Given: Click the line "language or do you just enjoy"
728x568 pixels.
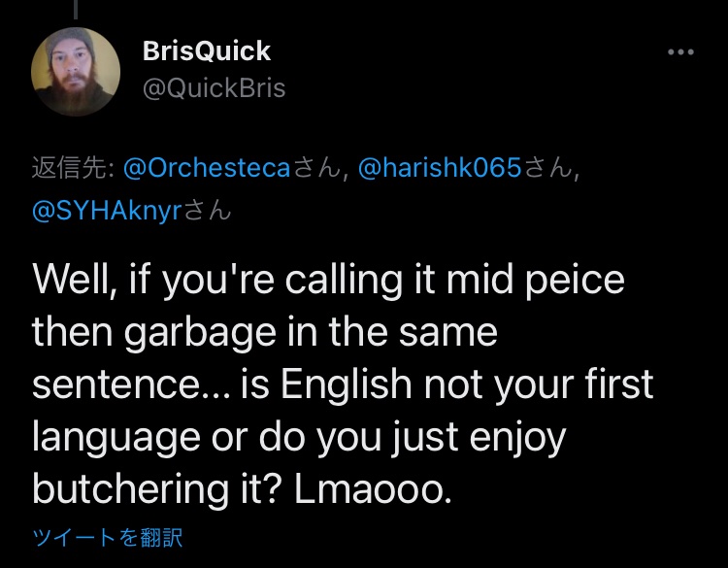Looking at the screenshot, I should [x=299, y=438].
